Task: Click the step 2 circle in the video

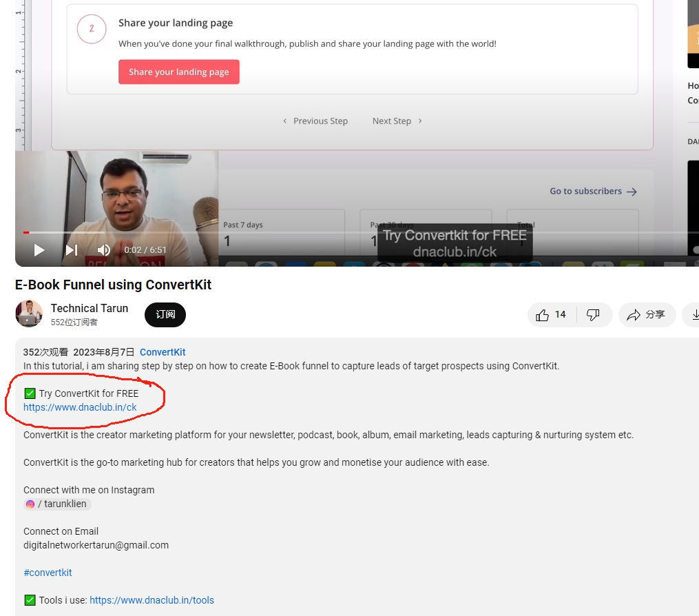Action: click(92, 29)
